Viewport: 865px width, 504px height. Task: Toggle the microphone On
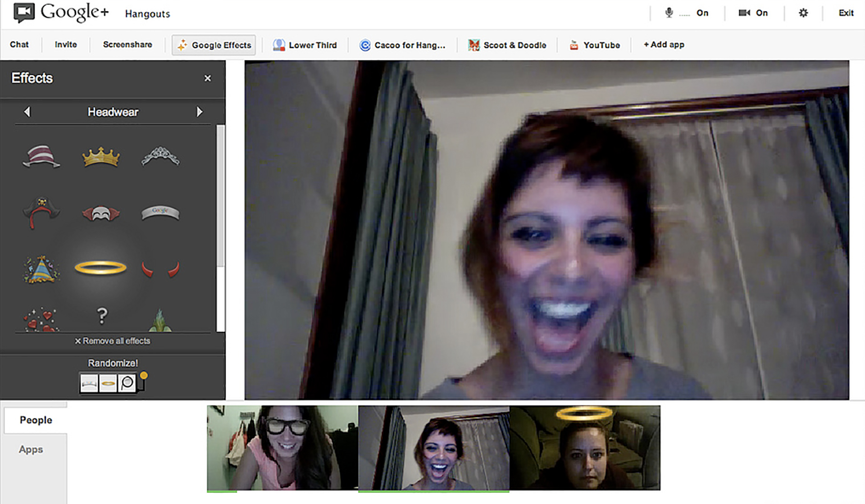pos(687,13)
